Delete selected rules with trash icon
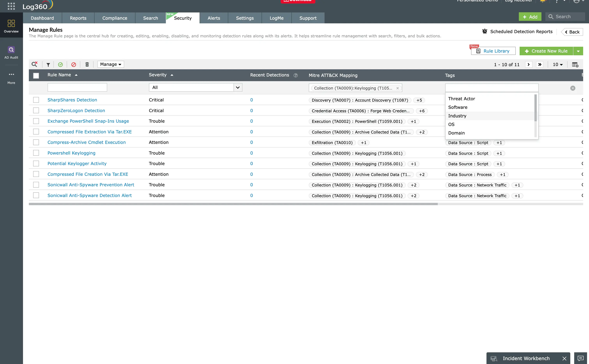 click(87, 64)
